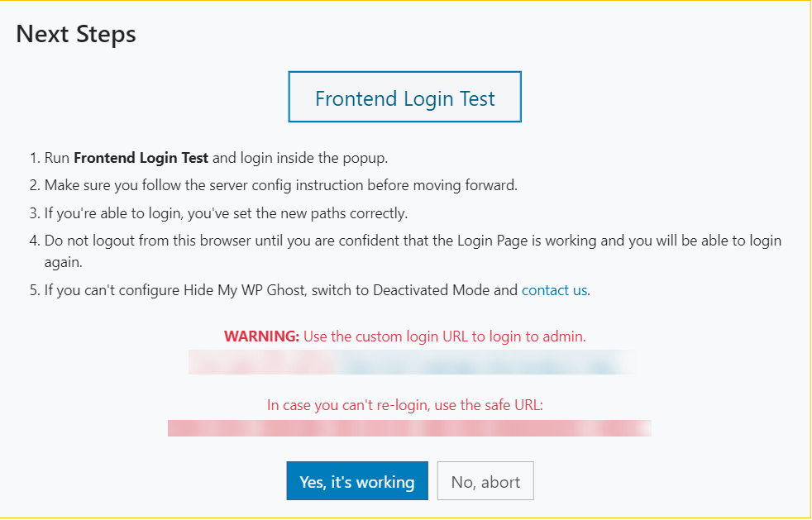The image size is (812, 520).
Task: Click the blurred safe URL
Action: [408, 427]
